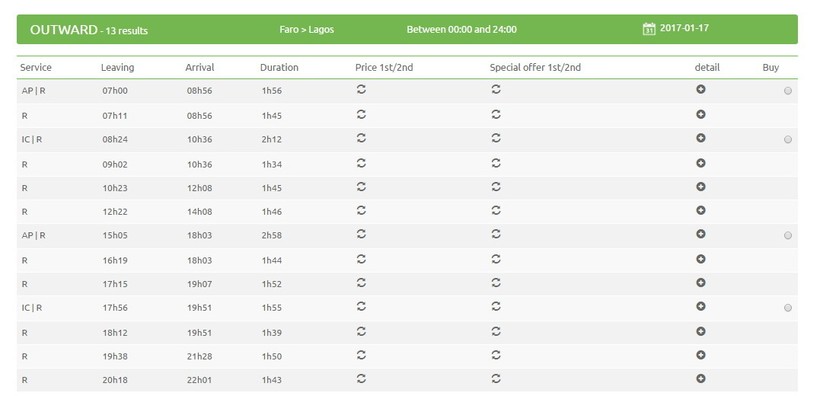The image size is (820, 396).
Task: Select Buy option for the 15h05 train
Action: pos(788,235)
